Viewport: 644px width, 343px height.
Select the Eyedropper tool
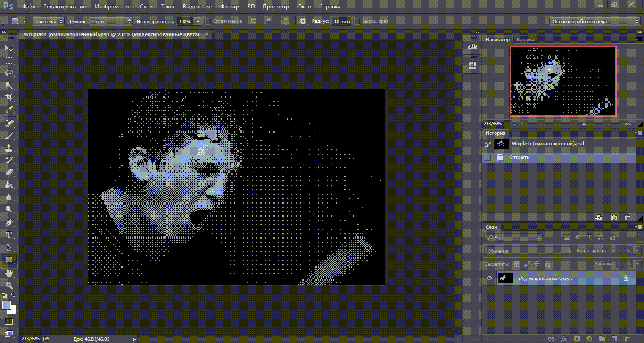tap(9, 110)
